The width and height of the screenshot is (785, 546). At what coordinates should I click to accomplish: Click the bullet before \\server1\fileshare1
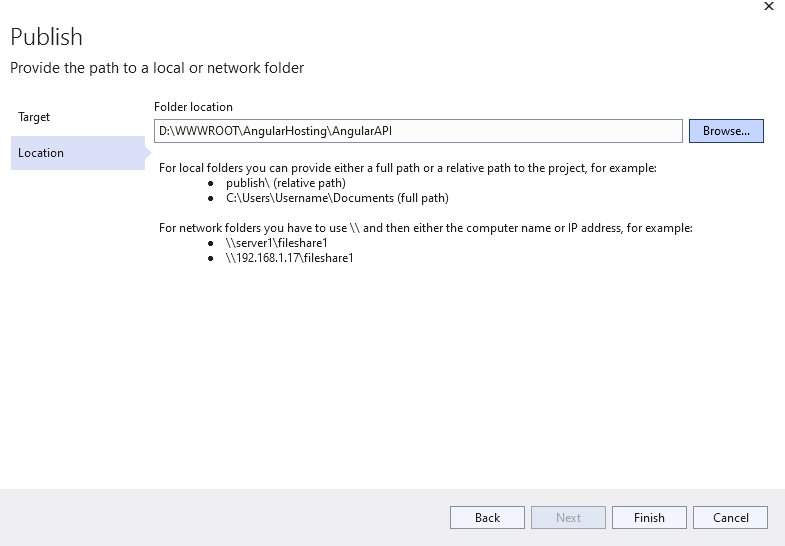click(210, 243)
